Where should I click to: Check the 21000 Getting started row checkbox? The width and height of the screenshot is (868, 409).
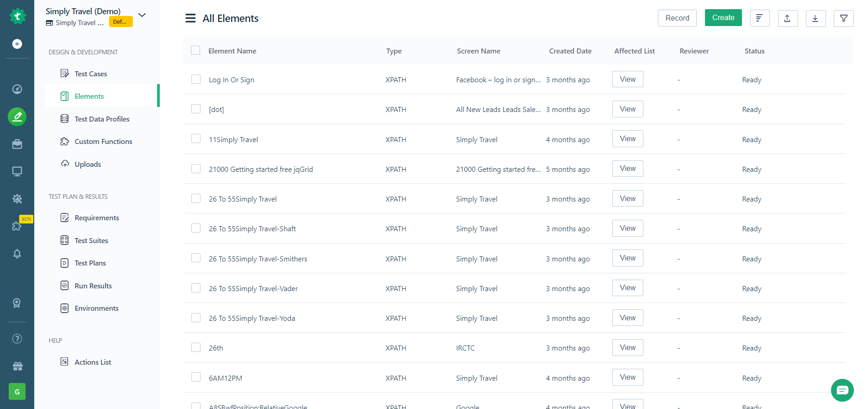point(196,169)
